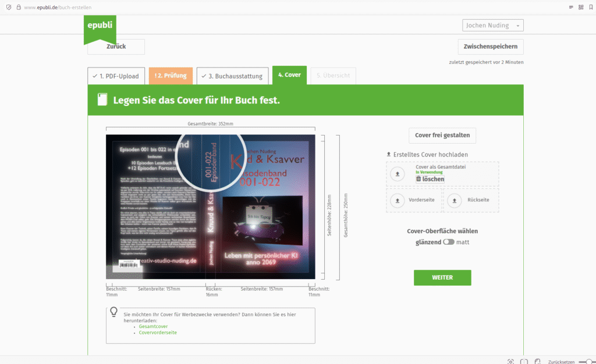This screenshot has height=364, width=596.
Task: Open the Gesamtcover download link
Action: tap(153, 326)
